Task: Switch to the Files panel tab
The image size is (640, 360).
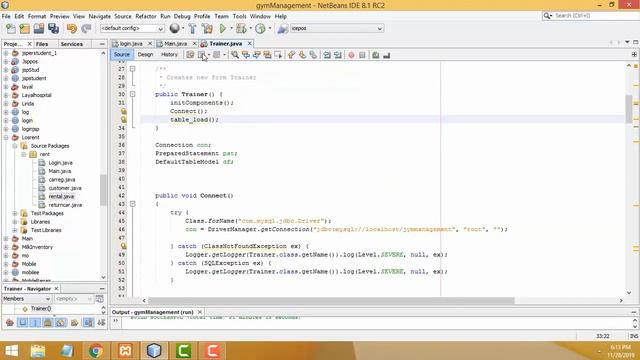Action: pos(42,44)
